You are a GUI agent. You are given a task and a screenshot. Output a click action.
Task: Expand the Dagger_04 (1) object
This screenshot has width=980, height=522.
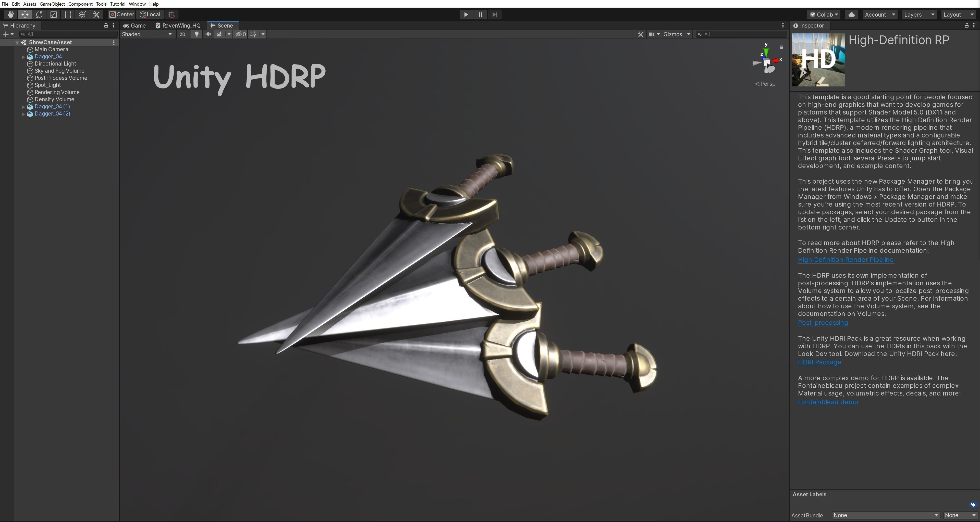[23, 107]
